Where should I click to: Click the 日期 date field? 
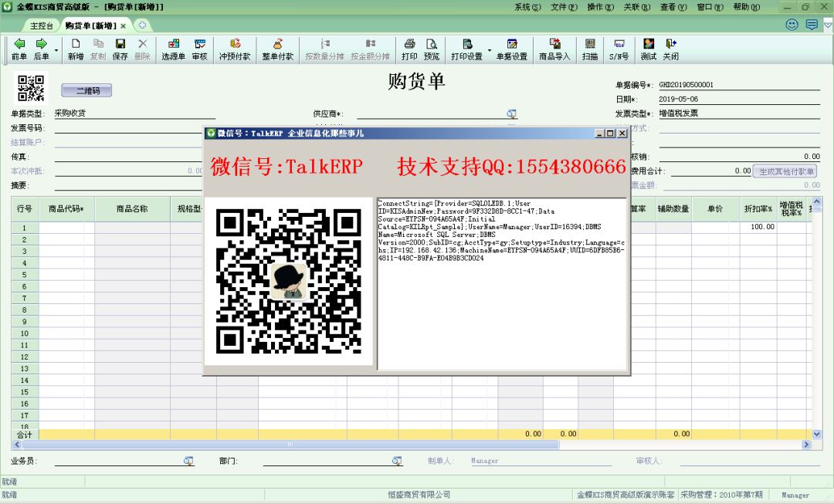pyautogui.click(x=739, y=99)
